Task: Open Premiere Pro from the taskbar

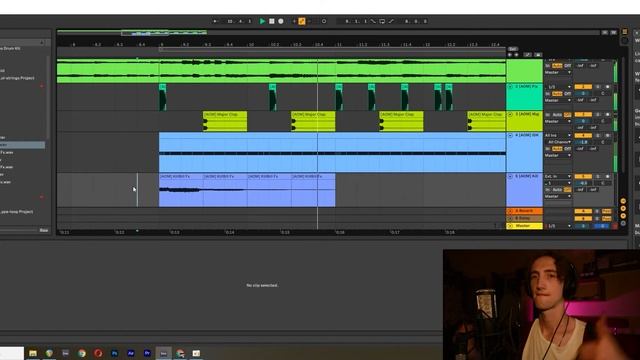Action: pyautogui.click(x=147, y=353)
